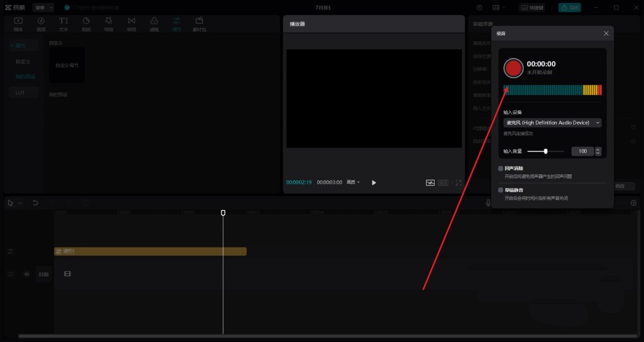Enable the echo cancellation (回声消除) checkbox
644x342 pixels.
coord(501,169)
